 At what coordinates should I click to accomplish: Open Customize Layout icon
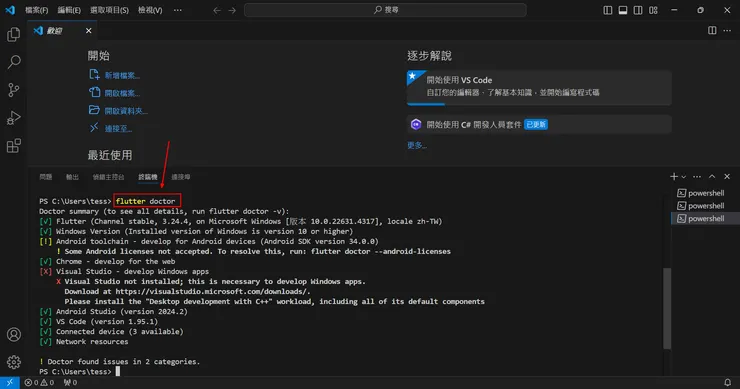coord(653,10)
